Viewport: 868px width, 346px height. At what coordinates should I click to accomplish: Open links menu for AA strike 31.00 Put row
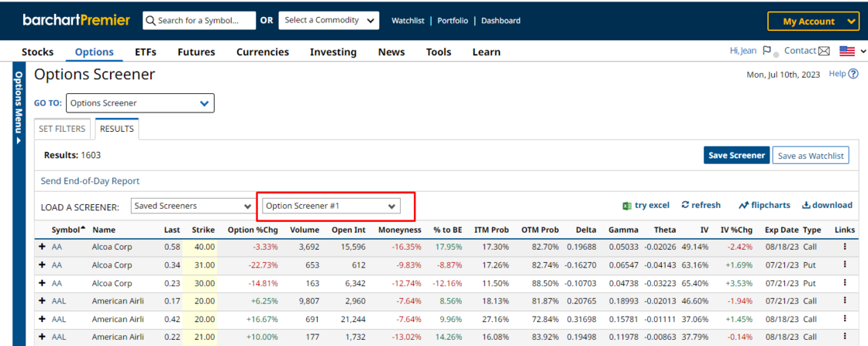pyautogui.click(x=845, y=265)
